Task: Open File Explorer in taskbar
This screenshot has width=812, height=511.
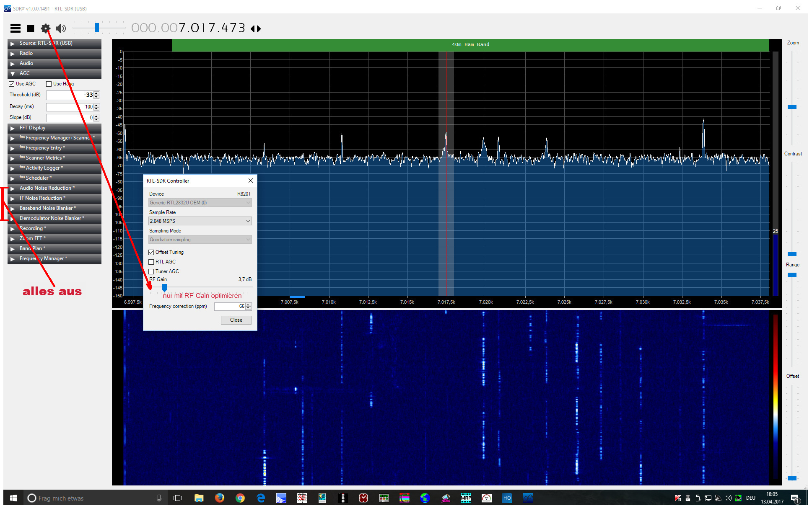Action: pos(199,498)
